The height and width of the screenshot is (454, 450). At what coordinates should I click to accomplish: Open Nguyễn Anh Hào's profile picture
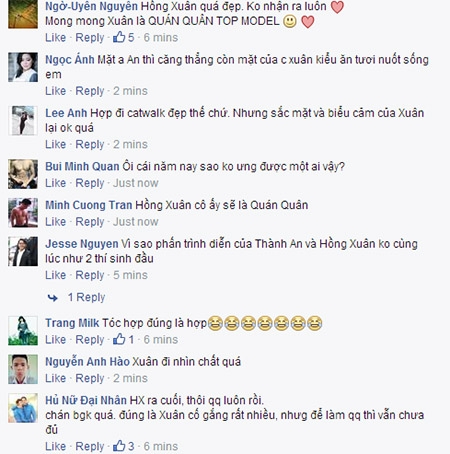[23, 369]
